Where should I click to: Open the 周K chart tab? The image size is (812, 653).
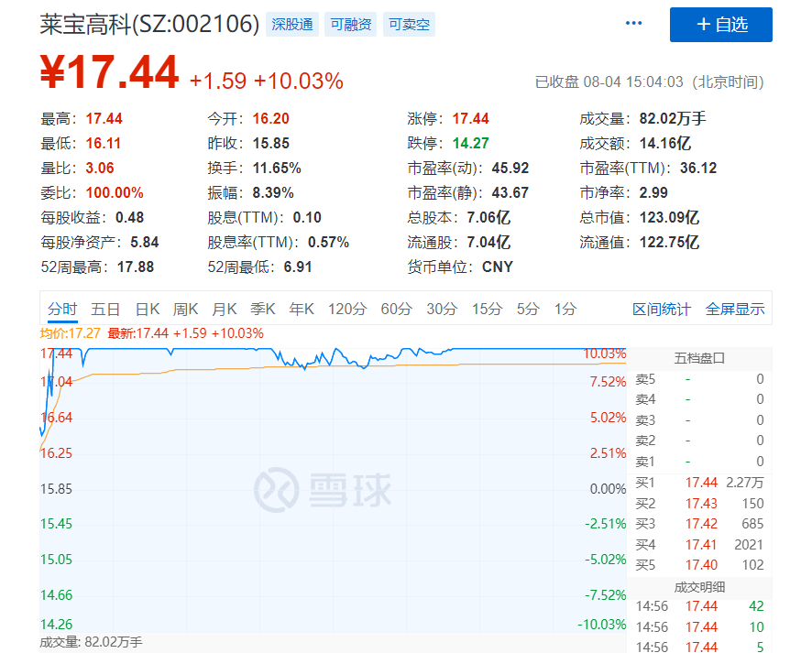point(186,310)
